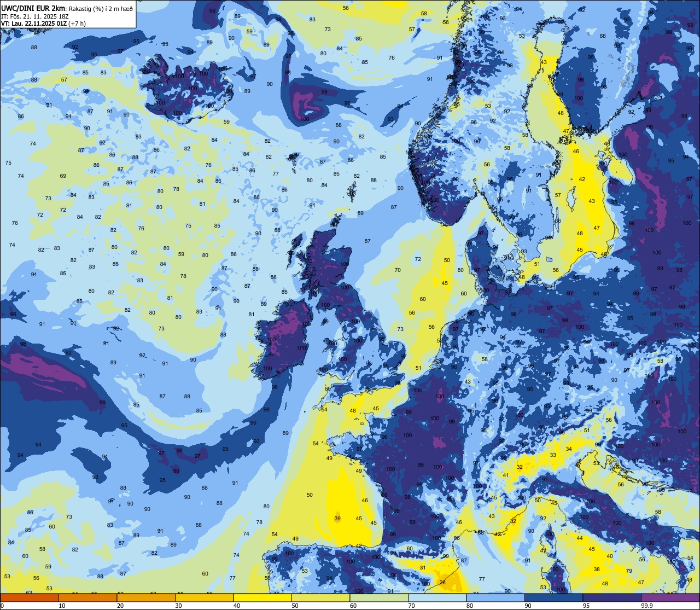The width and height of the screenshot is (700, 610).
Task: Pick the purple legend segment above 99.9
Action: point(670,597)
